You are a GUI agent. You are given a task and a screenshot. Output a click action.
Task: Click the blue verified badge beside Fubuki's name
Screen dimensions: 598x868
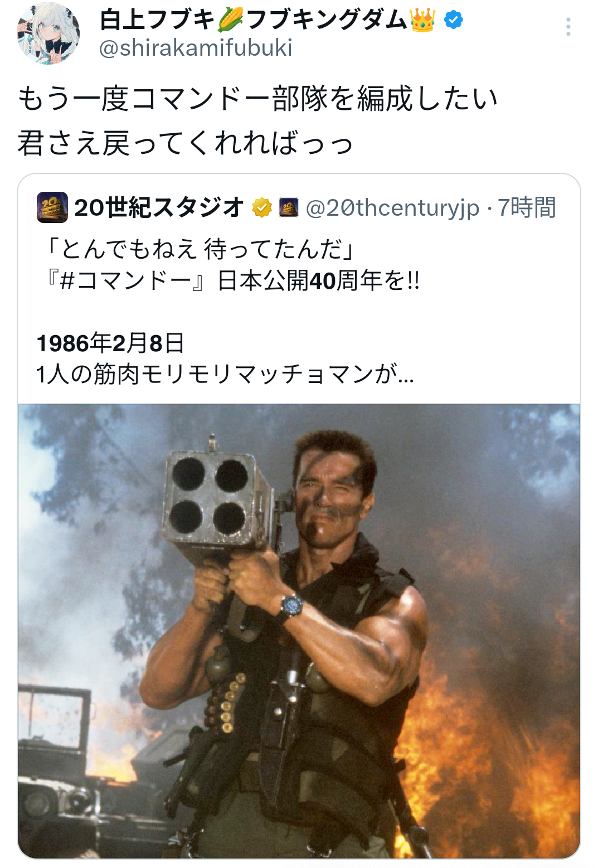454,20
